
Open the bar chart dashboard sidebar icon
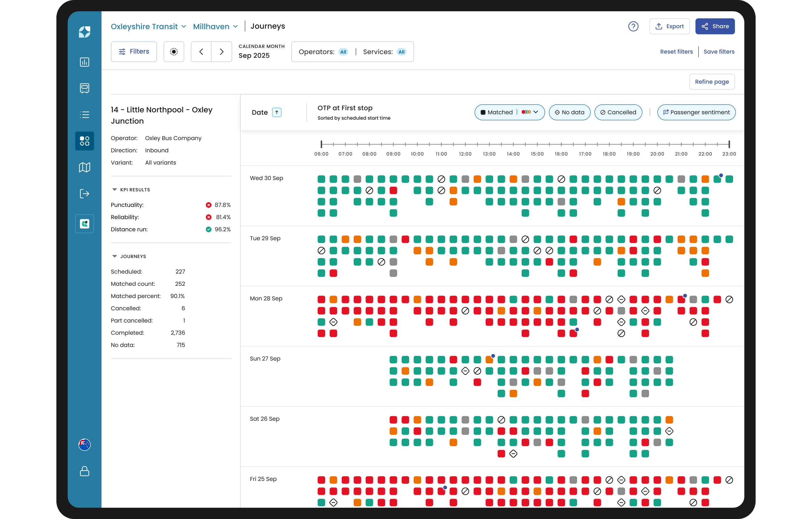[x=84, y=62]
